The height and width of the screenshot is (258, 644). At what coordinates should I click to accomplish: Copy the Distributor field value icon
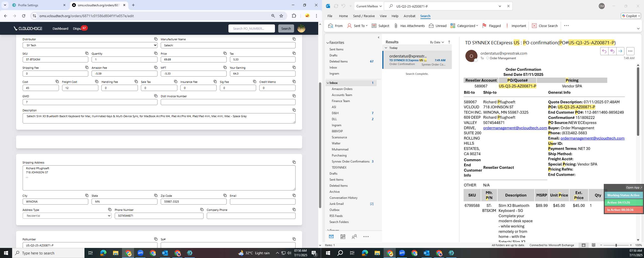[156, 39]
